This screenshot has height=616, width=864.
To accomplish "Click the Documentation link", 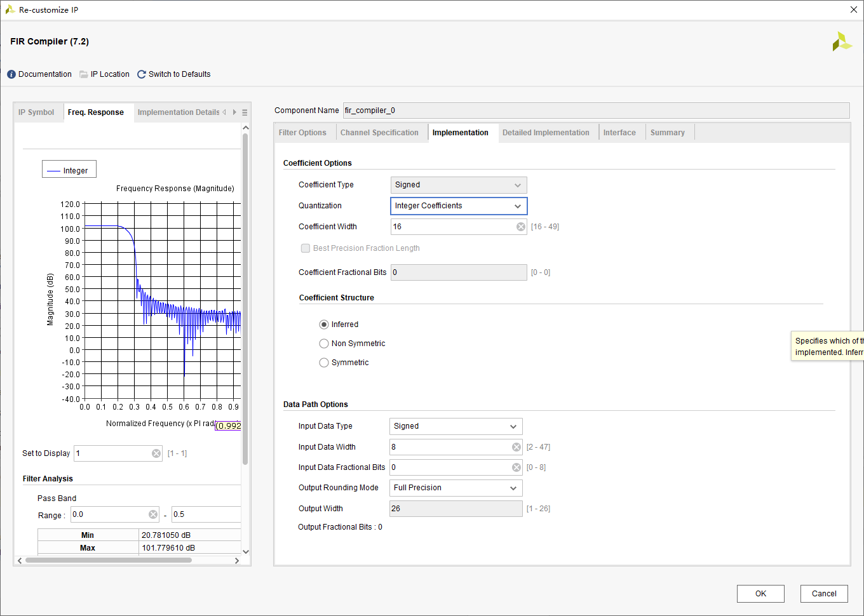I will (45, 74).
